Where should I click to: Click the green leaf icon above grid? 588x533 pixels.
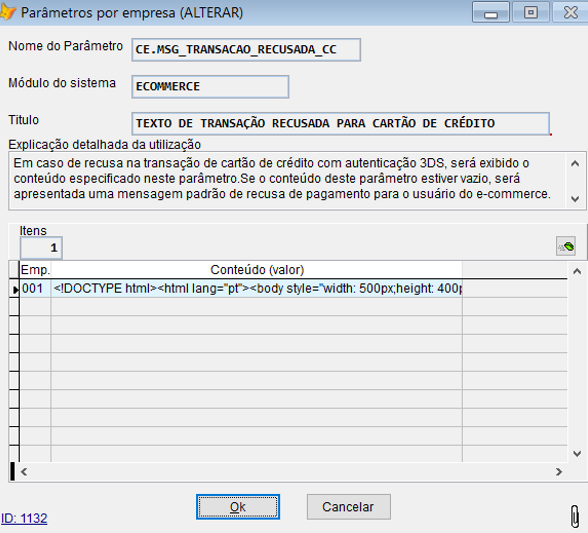point(566,246)
